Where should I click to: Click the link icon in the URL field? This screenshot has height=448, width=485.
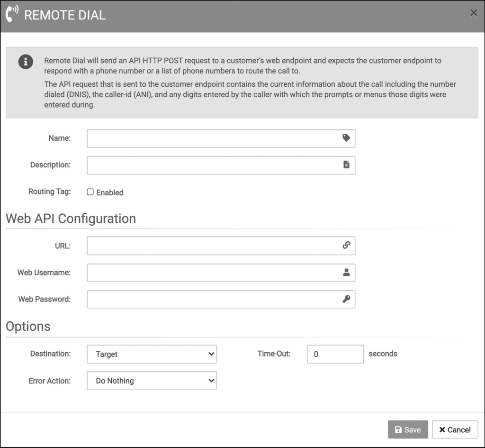[346, 246]
